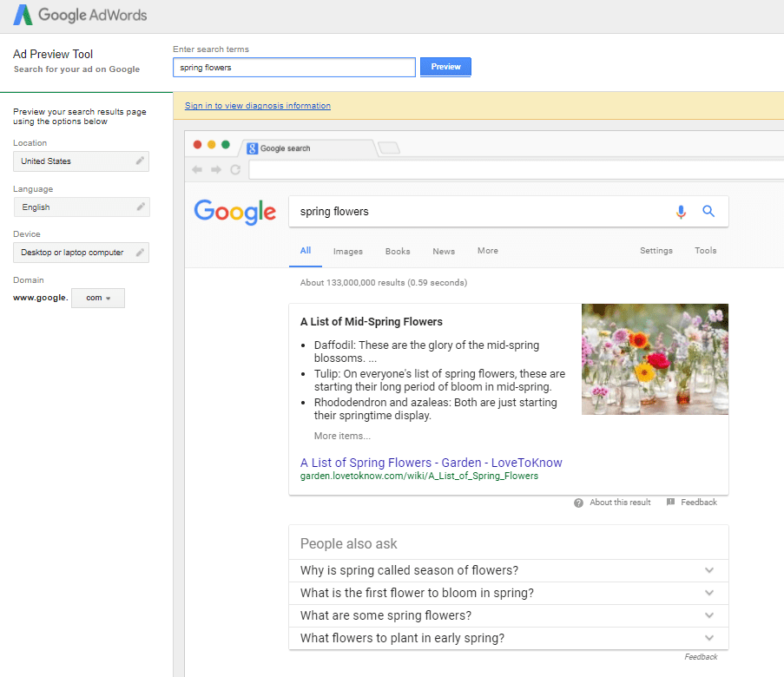The height and width of the screenshot is (677, 784).
Task: Click the 'Ad Preview Tool' title
Action: [53, 54]
